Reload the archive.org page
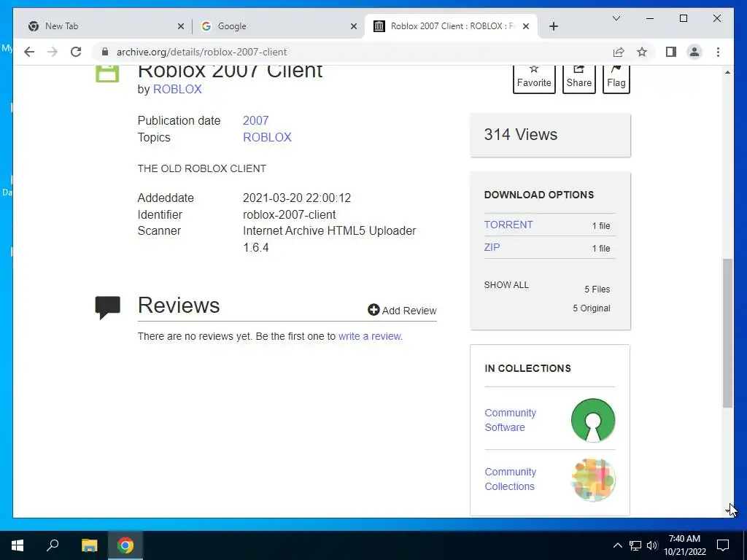The height and width of the screenshot is (560, 747). pyautogui.click(x=76, y=52)
